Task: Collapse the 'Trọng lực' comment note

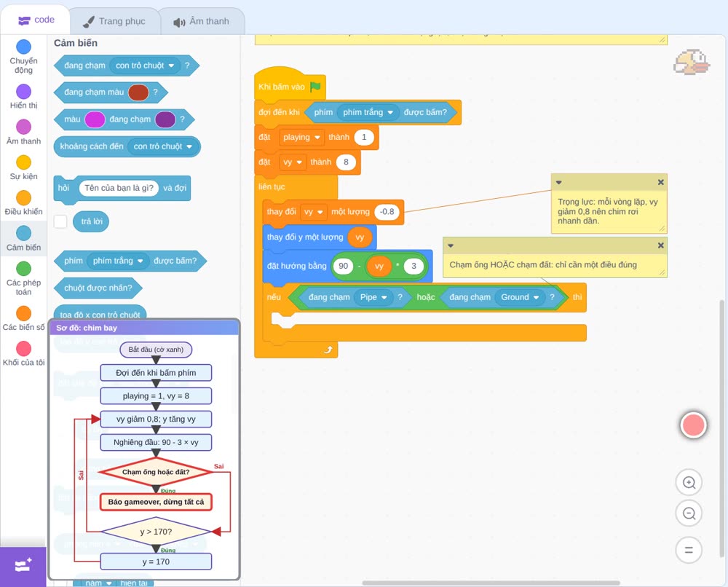Action: (559, 183)
